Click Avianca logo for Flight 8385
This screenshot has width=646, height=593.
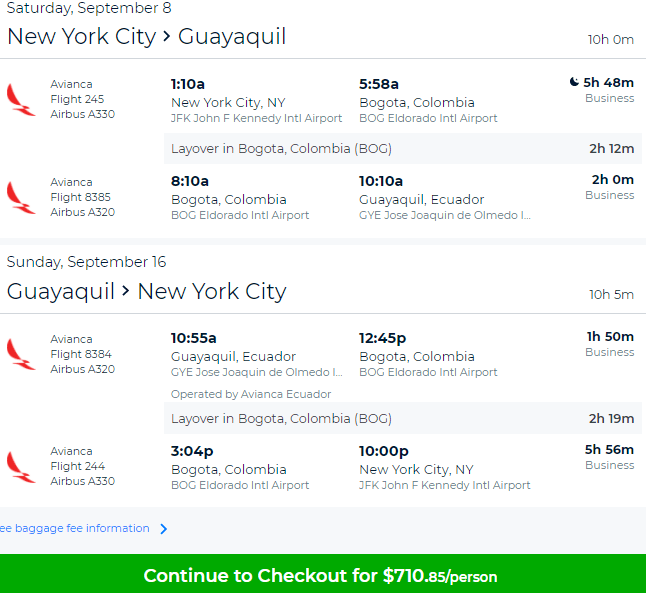(21, 198)
